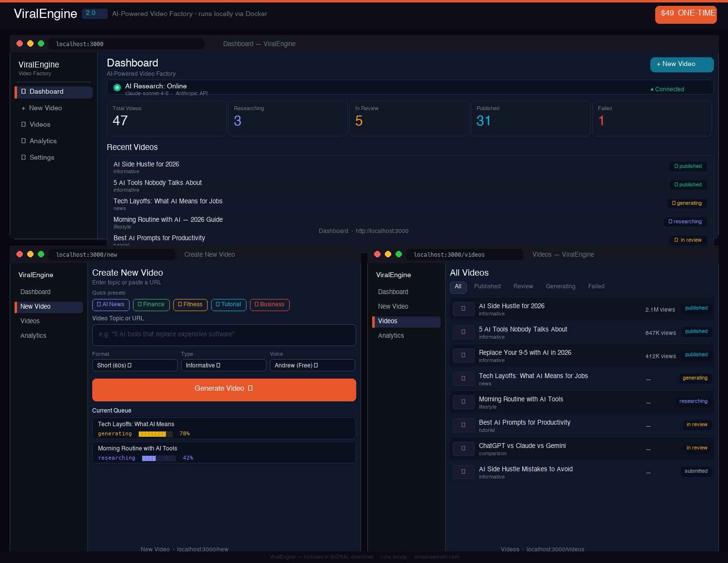Click the AI Research online status indicator
728x563 pixels.
[117, 87]
